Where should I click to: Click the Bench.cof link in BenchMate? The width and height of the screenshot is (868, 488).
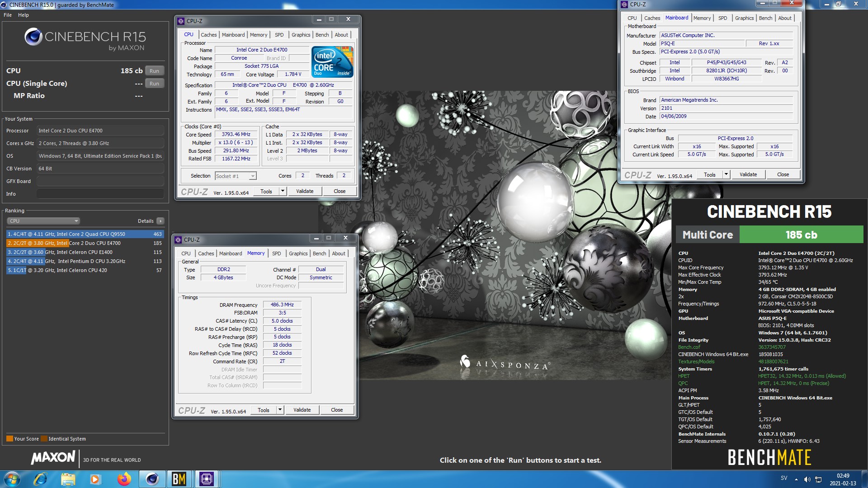tap(689, 347)
